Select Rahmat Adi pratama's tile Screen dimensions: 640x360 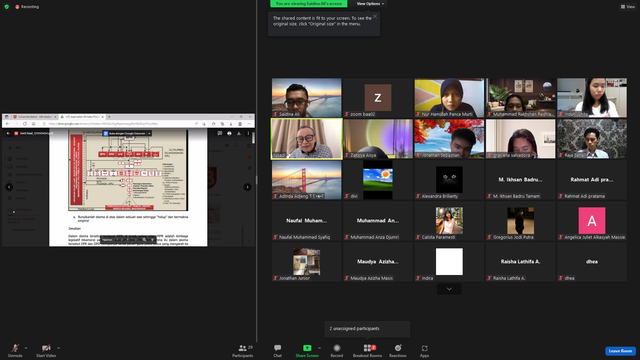pos(592,180)
